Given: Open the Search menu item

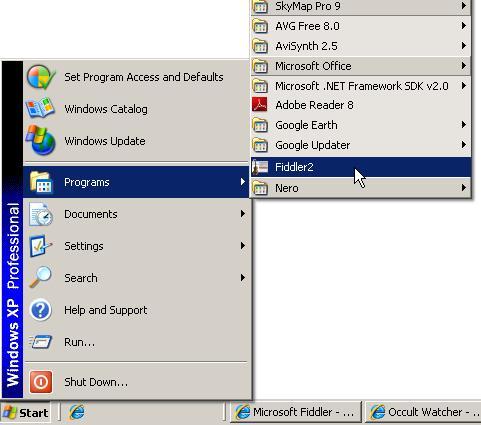Looking at the screenshot, I should (x=137, y=278).
